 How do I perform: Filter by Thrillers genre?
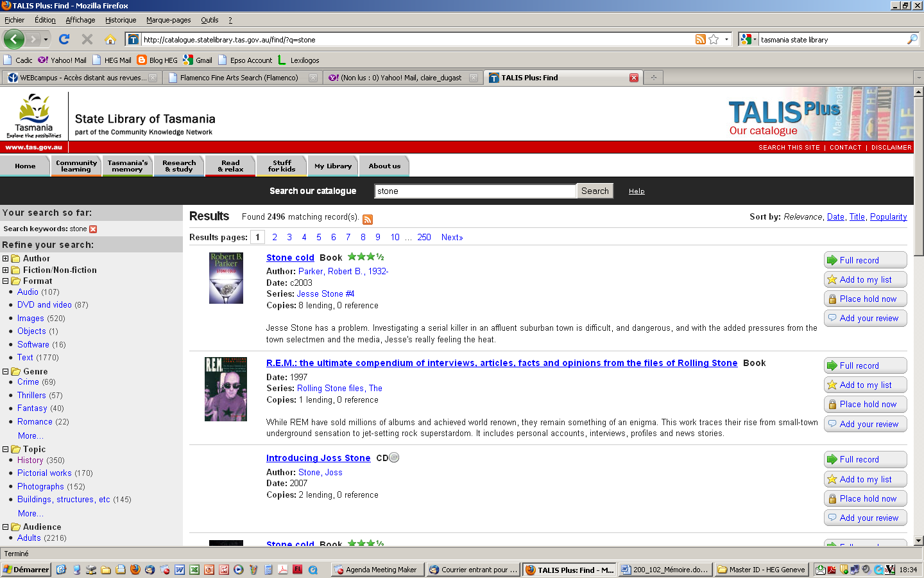click(x=31, y=396)
